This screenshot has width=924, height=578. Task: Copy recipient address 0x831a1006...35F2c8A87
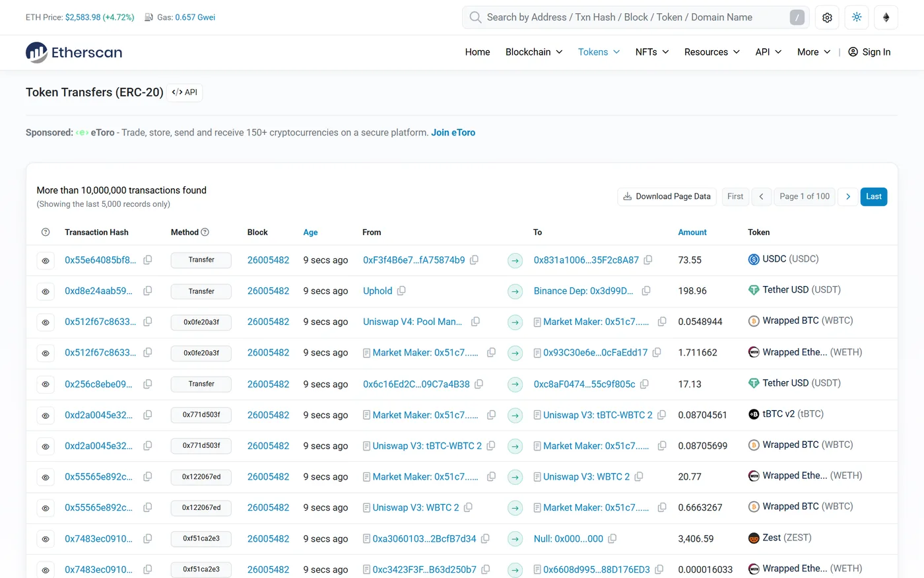[x=648, y=260]
